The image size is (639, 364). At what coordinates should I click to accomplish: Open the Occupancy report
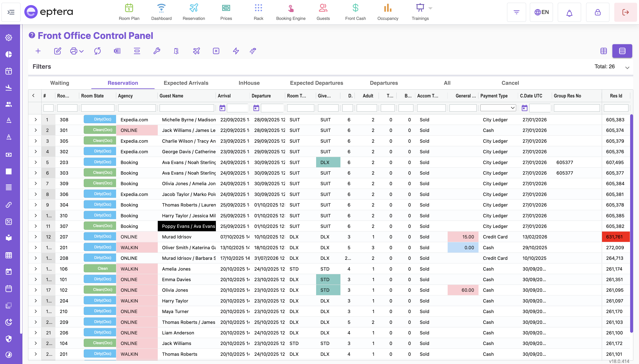[388, 12]
